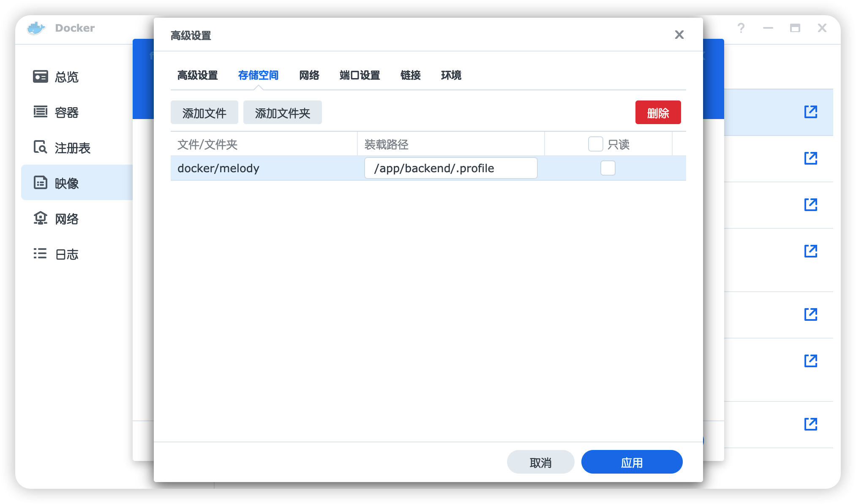The width and height of the screenshot is (856, 504).
Task: Click the 装载路径 column header
Action: coord(451,144)
